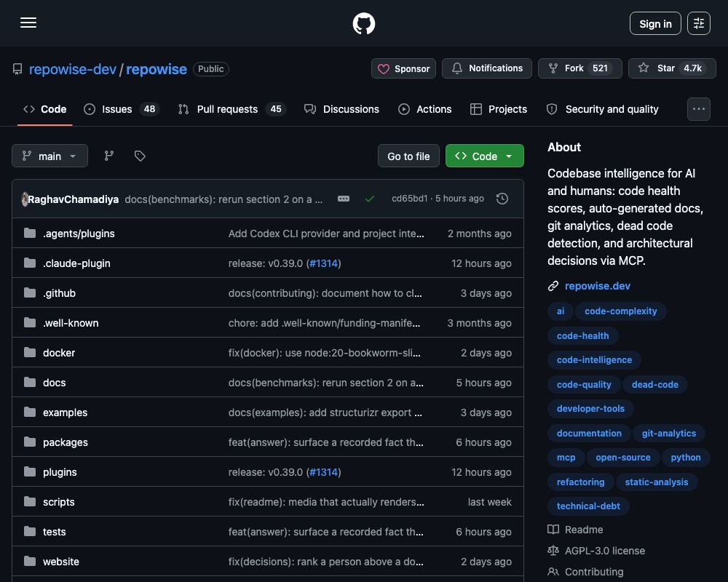The width and height of the screenshot is (728, 582).
Task: Select the ai topic tag
Action: [561, 311]
